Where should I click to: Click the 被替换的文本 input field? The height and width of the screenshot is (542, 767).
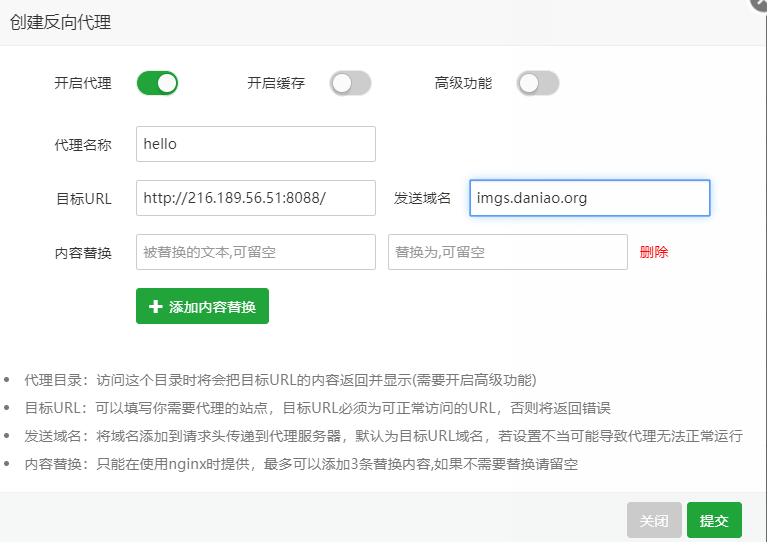click(256, 252)
